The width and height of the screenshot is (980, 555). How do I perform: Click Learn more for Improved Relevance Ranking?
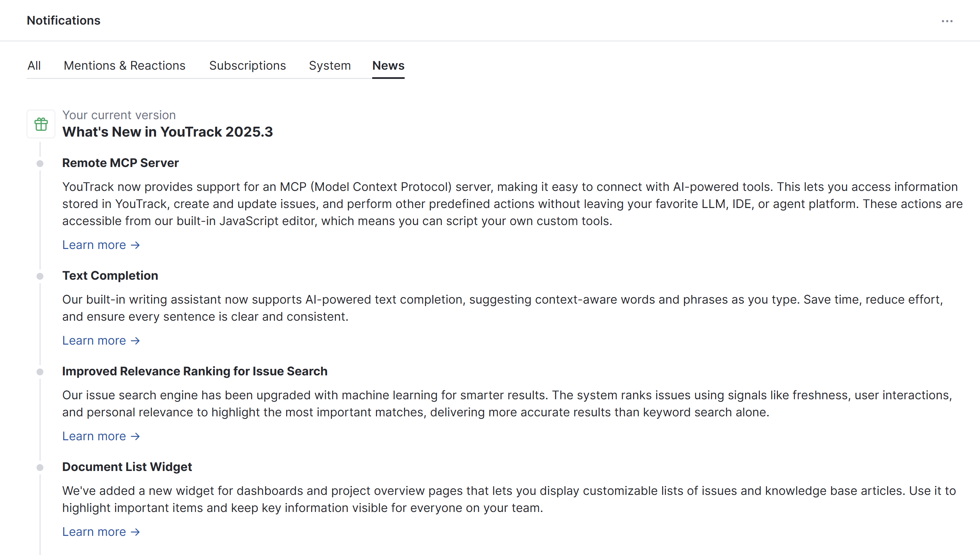(x=101, y=436)
